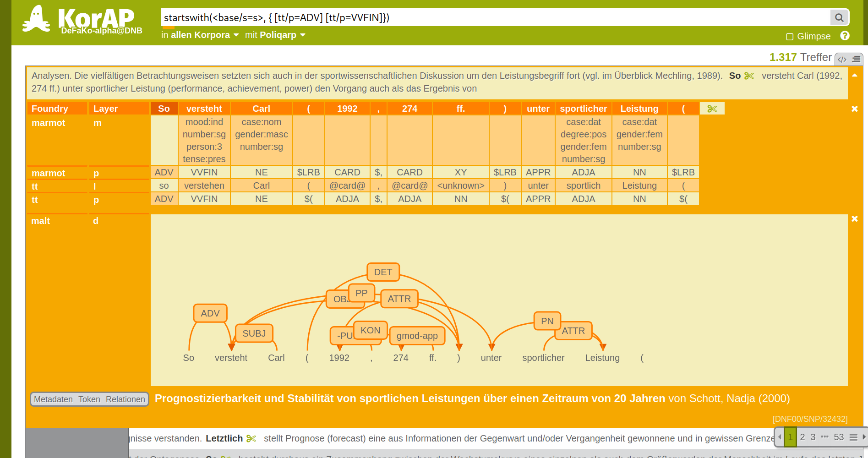868x458 pixels.
Task: Toggle the Glimpse checkbox
Action: [790, 37]
